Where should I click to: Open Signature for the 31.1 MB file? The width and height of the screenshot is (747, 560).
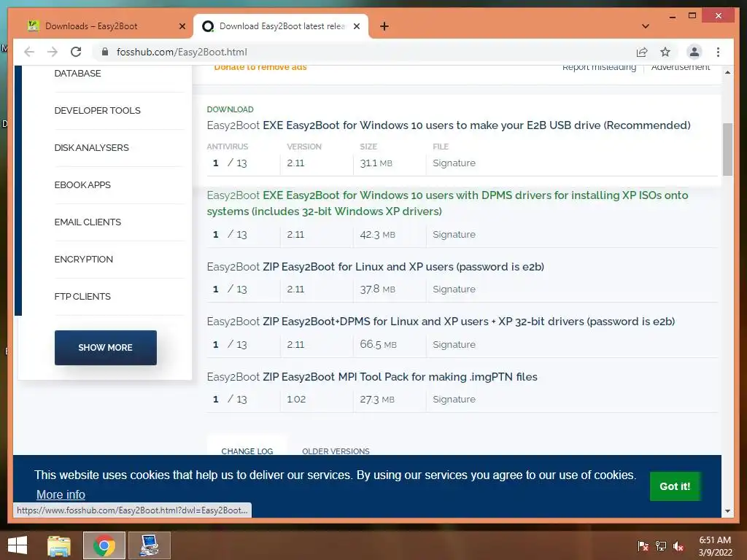coord(454,163)
